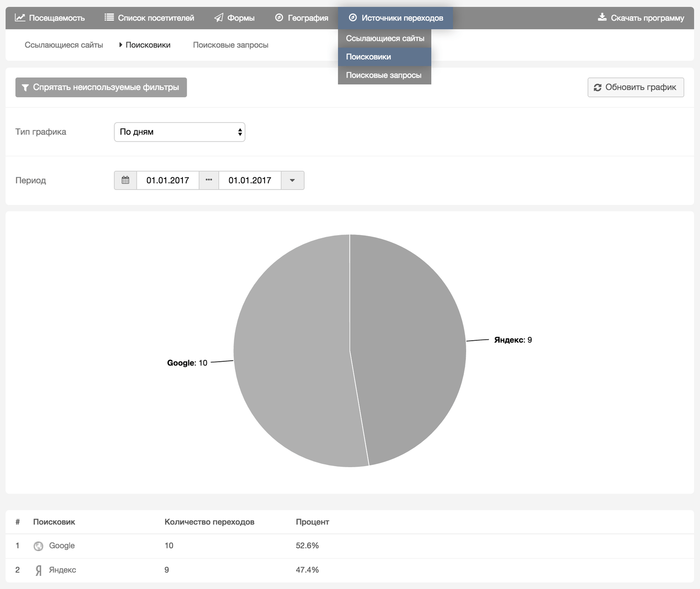Click the compass icon beside География
Screen dimensions: 700x589
279,18
